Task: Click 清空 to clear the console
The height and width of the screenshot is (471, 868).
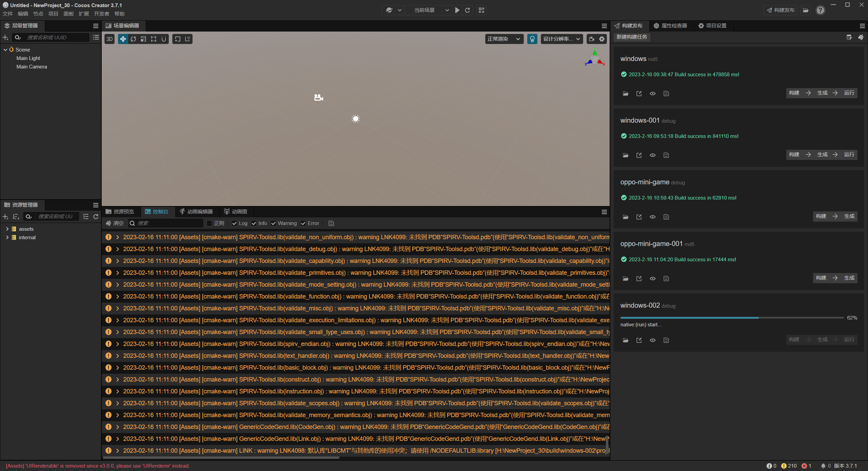Action: click(115, 223)
